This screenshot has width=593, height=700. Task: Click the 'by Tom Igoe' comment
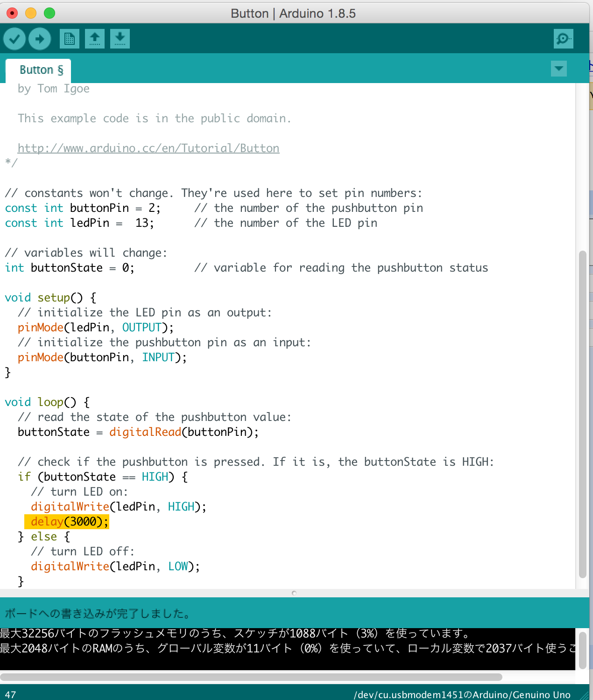coord(54,89)
